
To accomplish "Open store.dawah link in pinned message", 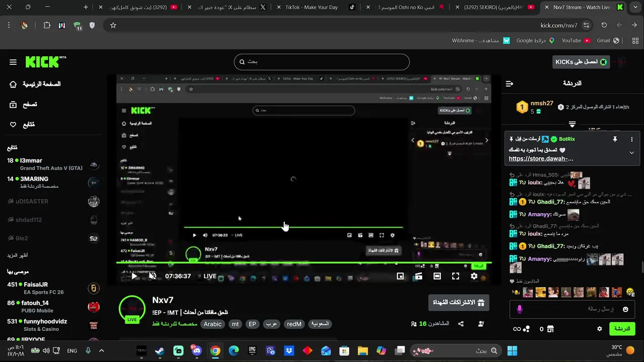I will pos(541,158).
